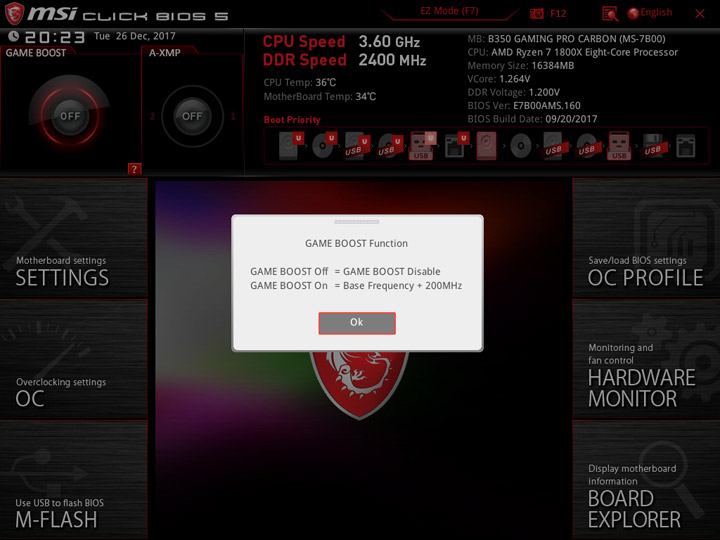Switch to EZ Mode (F7)
Image resolution: width=720 pixels, height=540 pixels.
pos(449,11)
